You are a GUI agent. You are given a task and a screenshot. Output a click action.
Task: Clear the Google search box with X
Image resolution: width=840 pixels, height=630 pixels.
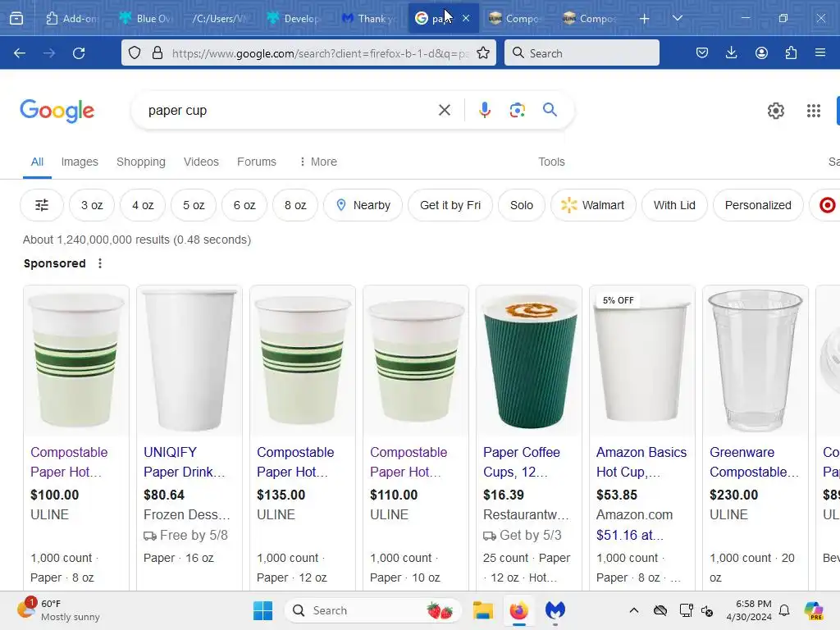point(444,111)
